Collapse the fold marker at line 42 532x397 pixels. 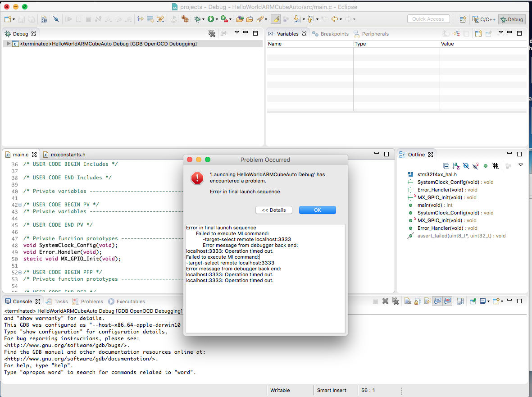20,205
